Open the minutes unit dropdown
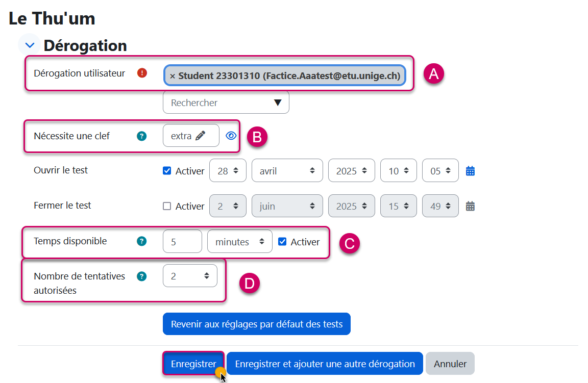The image size is (588, 383). click(239, 242)
